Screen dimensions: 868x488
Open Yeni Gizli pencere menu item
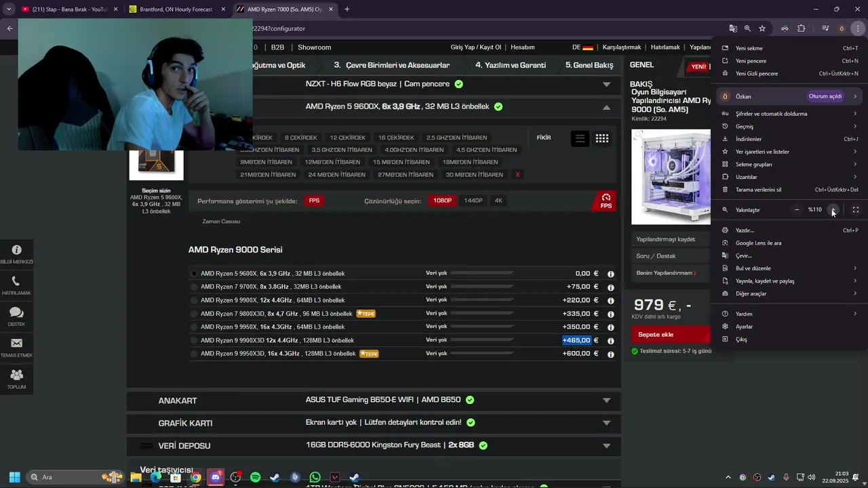click(x=790, y=74)
